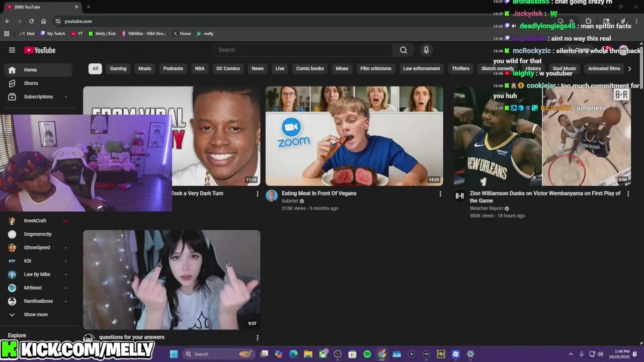The width and height of the screenshot is (644, 362).
Task: Show hidden system tray icons chevron
Action: 571,354
